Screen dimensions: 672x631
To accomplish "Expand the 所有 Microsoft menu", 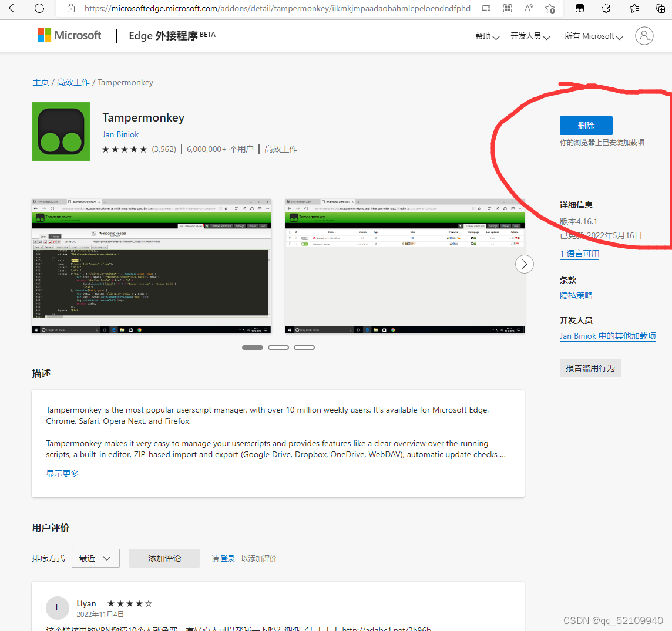I will [x=593, y=36].
